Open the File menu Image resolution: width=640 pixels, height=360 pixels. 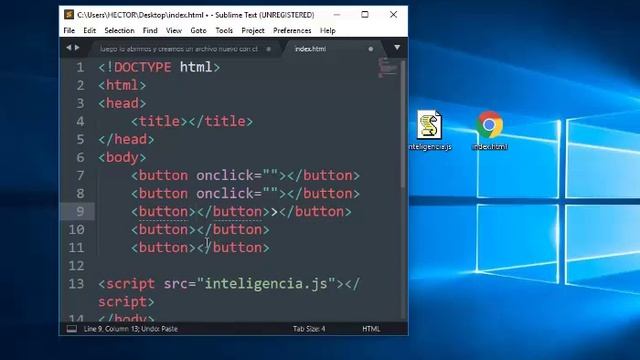click(x=69, y=31)
